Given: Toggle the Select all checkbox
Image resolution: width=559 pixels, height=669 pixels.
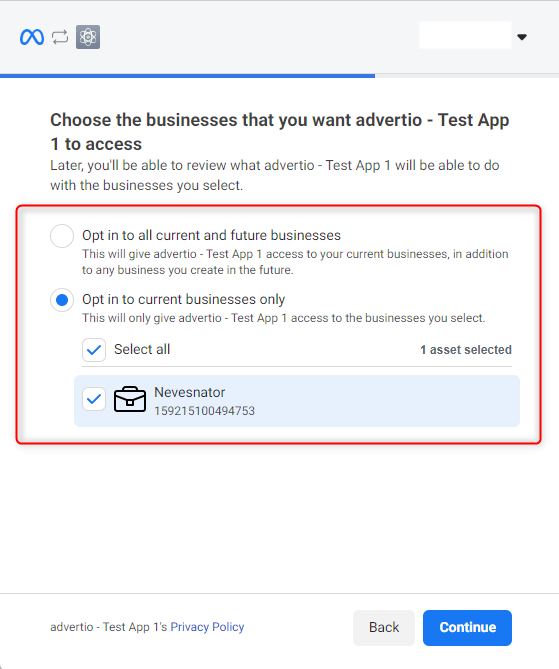Looking at the screenshot, I should [x=94, y=350].
